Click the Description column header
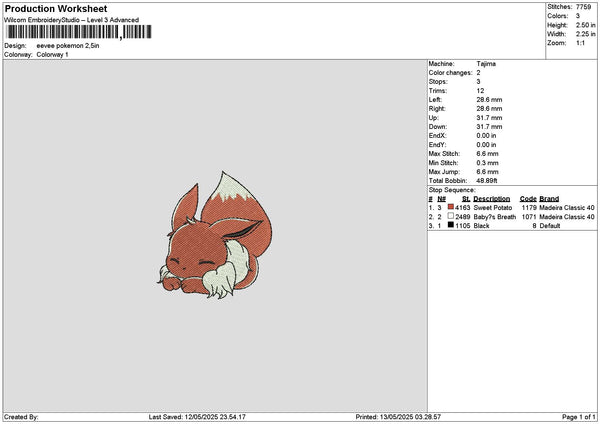The height and width of the screenshot is (424, 600). pos(491,199)
